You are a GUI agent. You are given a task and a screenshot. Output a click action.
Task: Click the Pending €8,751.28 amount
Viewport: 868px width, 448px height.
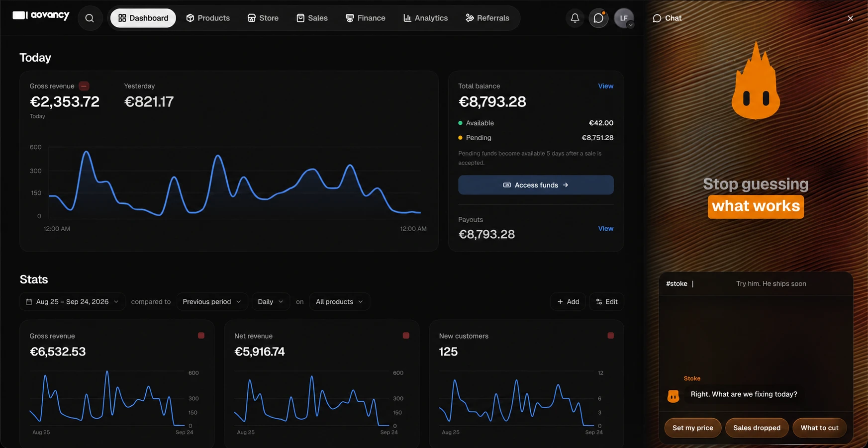597,138
